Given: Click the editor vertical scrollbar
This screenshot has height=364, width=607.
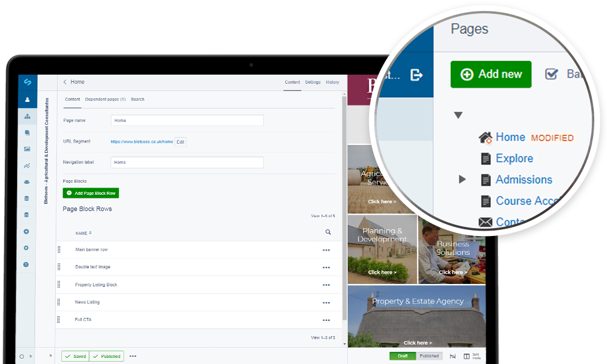Looking at the screenshot, I should pos(344,209).
